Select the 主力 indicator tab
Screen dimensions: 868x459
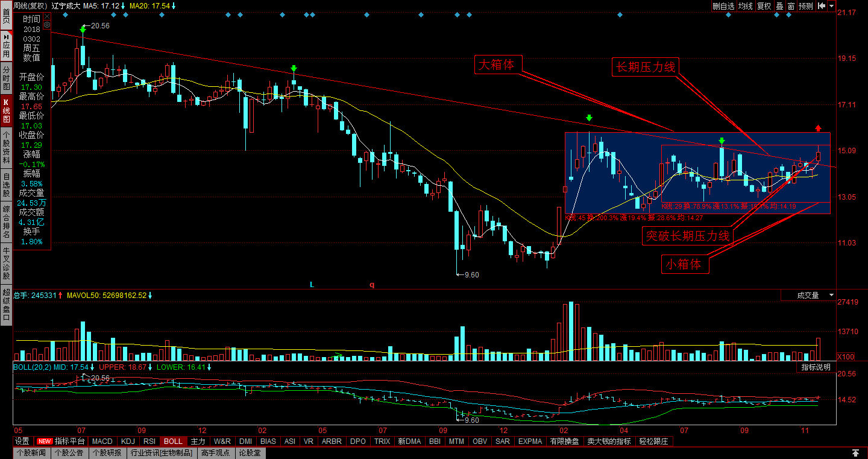click(x=198, y=442)
